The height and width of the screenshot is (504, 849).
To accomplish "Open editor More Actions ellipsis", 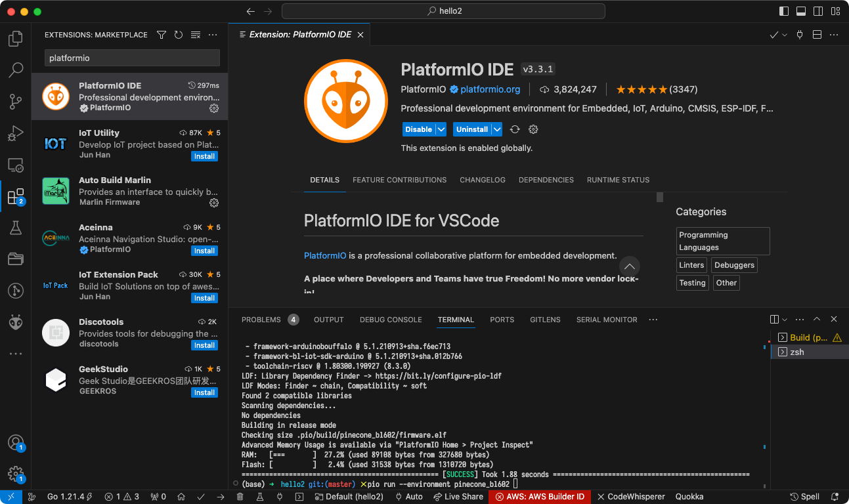I will pyautogui.click(x=835, y=35).
